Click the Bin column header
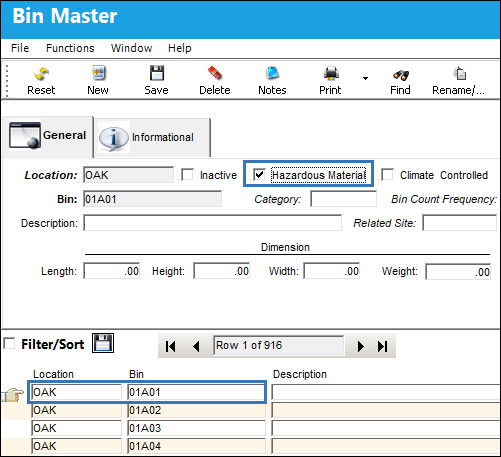The image size is (501, 457). point(136,374)
